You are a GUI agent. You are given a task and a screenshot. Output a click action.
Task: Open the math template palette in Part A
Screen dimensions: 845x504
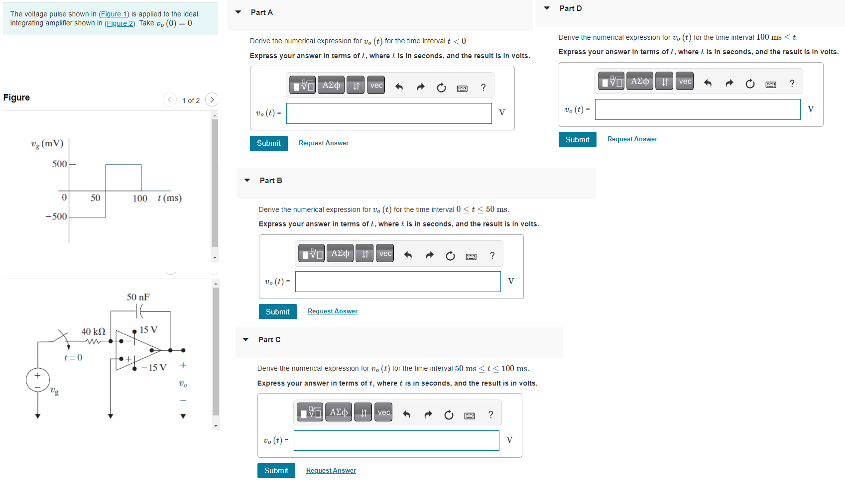click(302, 85)
